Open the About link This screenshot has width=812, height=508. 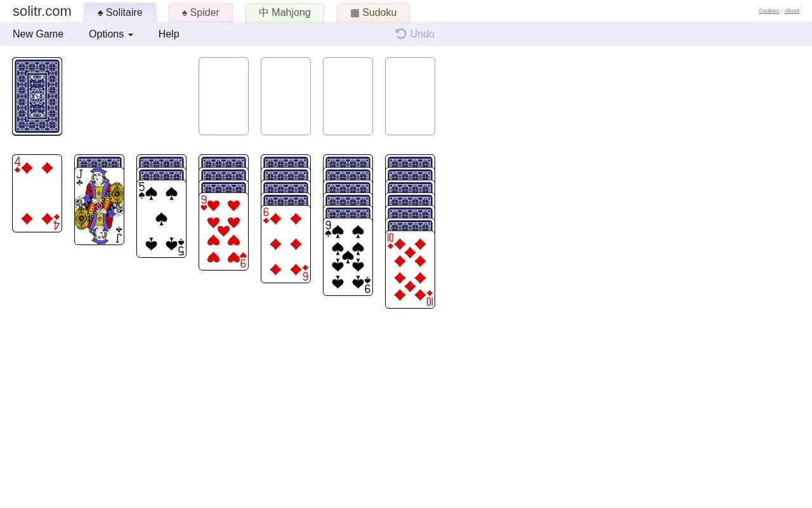792,11
